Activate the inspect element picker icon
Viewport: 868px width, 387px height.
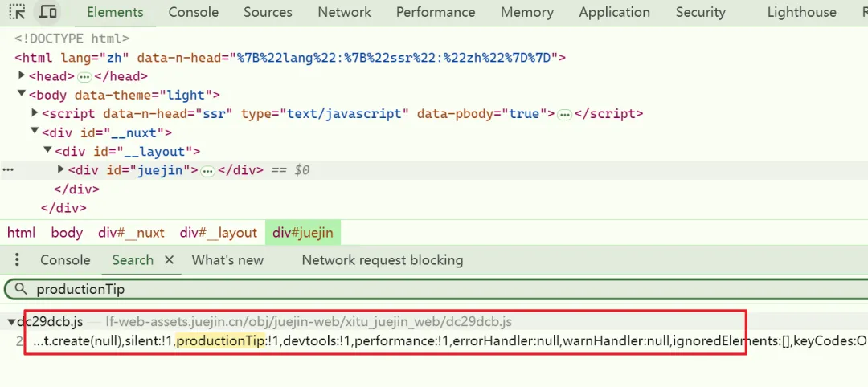pos(18,11)
